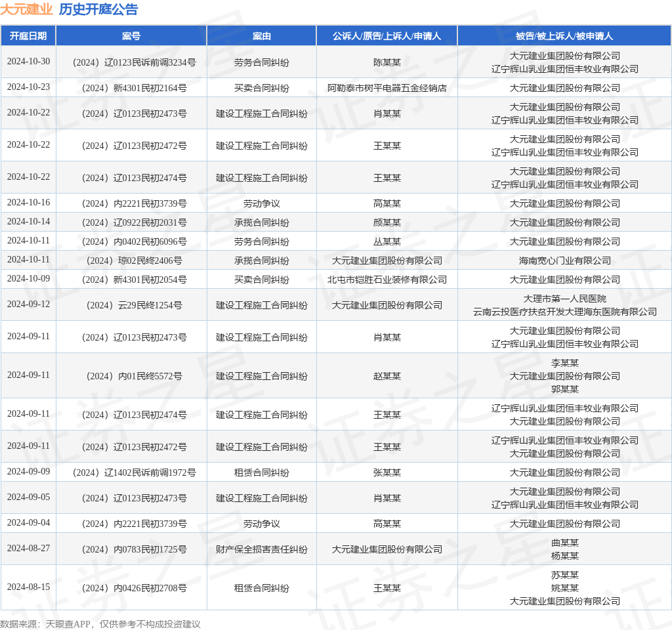The height and width of the screenshot is (630, 672).
Task: Click plaintiff 阿勒泰市树平电器五金经销店
Action: click(387, 89)
